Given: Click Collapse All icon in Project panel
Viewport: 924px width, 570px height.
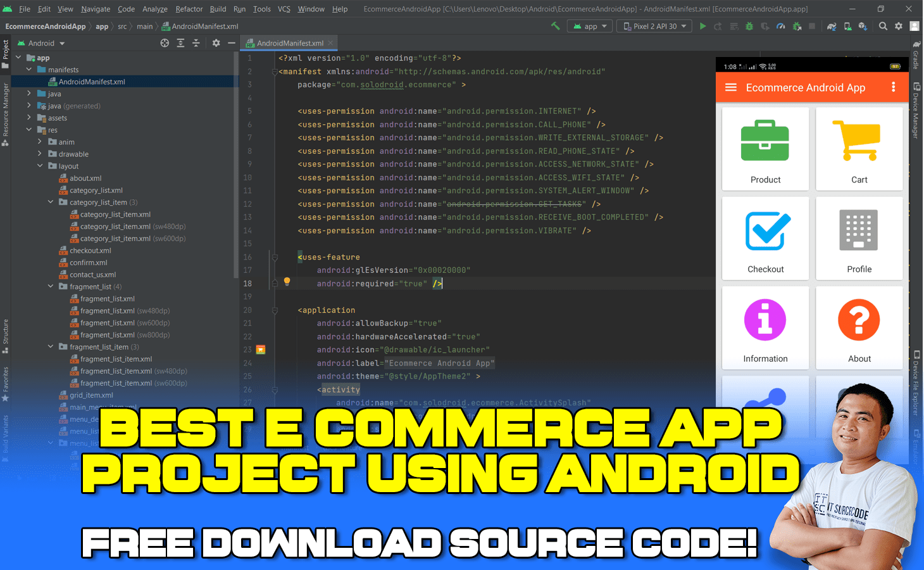Looking at the screenshot, I should point(196,43).
